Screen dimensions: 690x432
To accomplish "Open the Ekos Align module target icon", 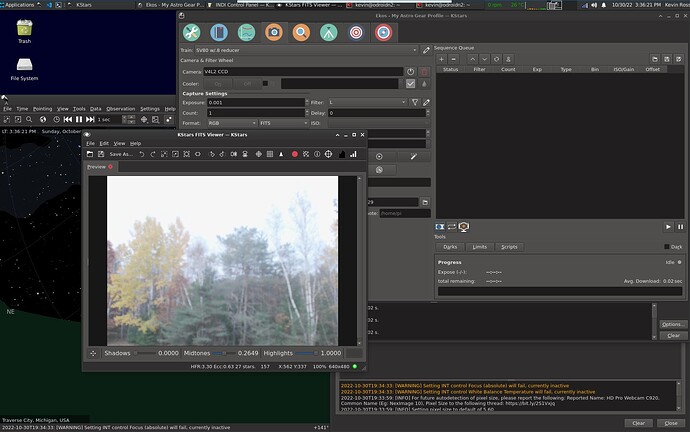I will tap(356, 33).
